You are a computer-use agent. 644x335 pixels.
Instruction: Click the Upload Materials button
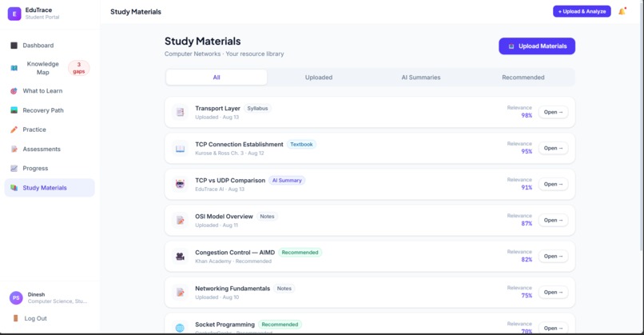click(537, 46)
